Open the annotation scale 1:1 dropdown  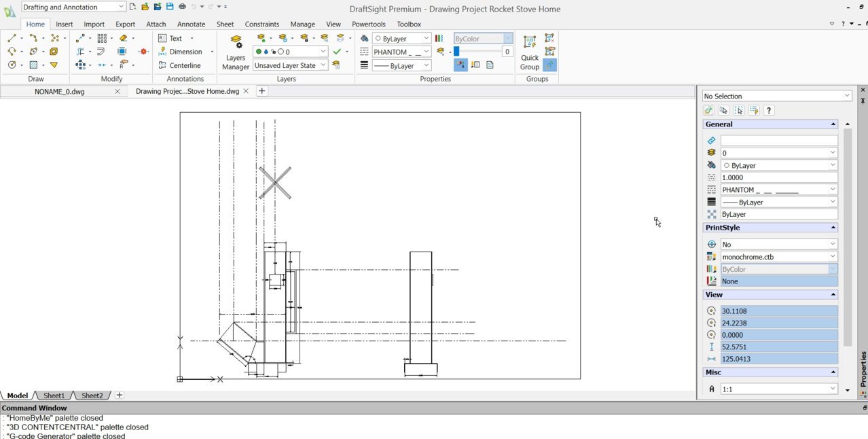coord(779,389)
